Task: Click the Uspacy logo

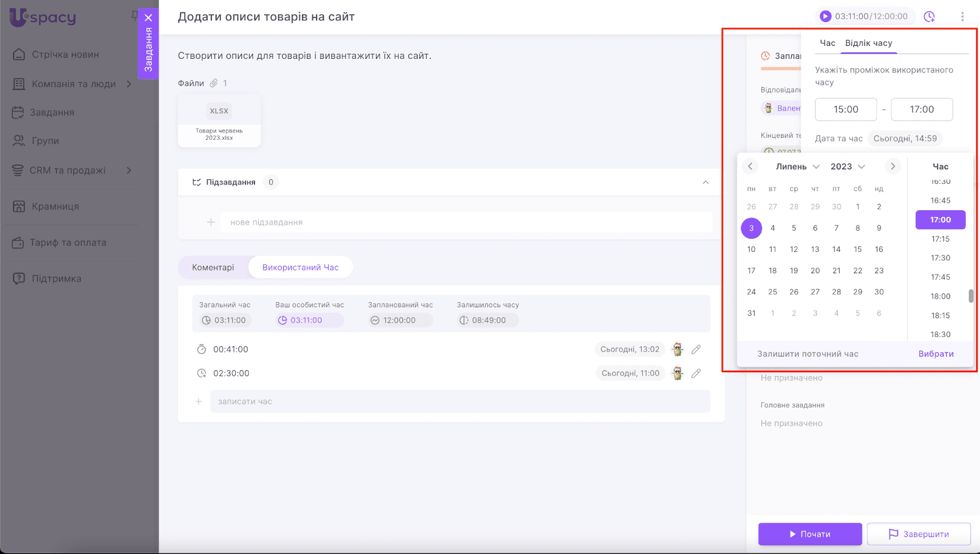Action: [x=43, y=17]
